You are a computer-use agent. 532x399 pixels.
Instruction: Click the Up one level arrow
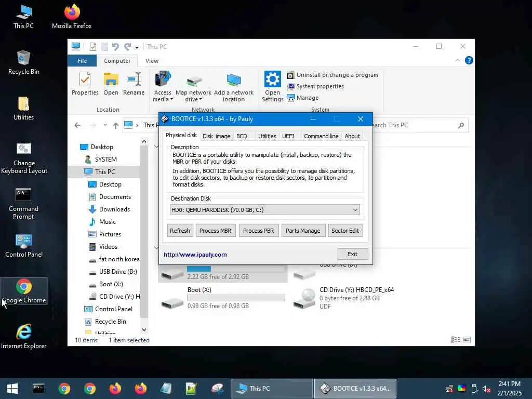(116, 125)
